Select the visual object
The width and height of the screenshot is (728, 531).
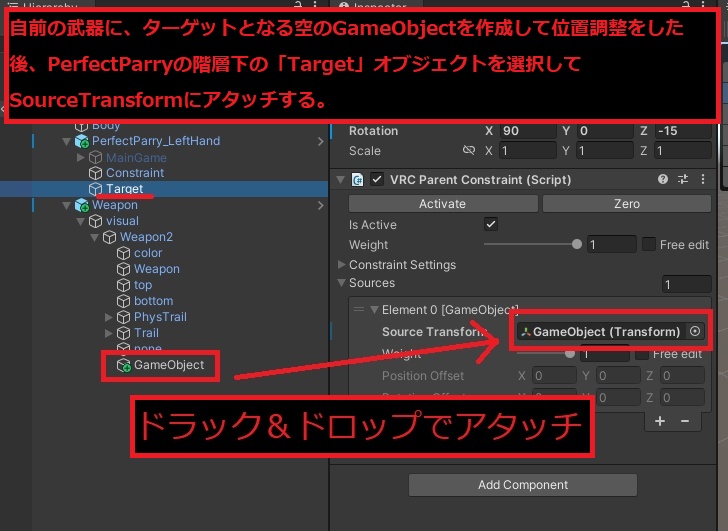coord(122,221)
